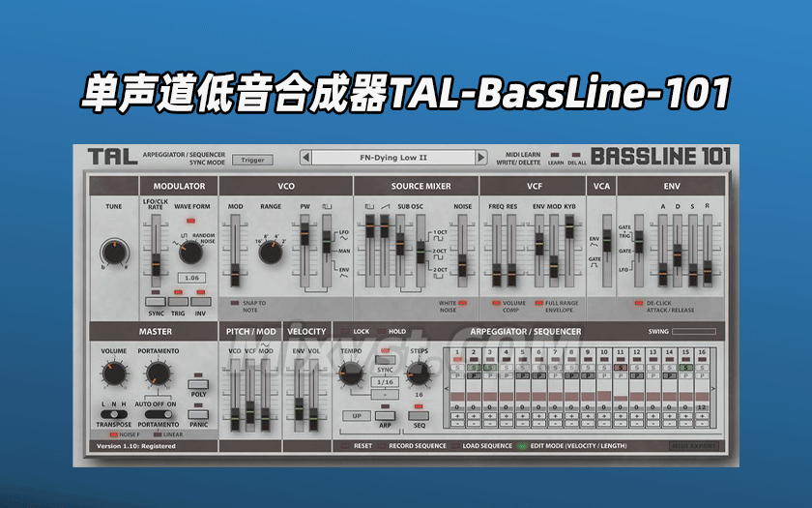Hit the PANIC button
The image size is (812, 508).
(x=198, y=414)
